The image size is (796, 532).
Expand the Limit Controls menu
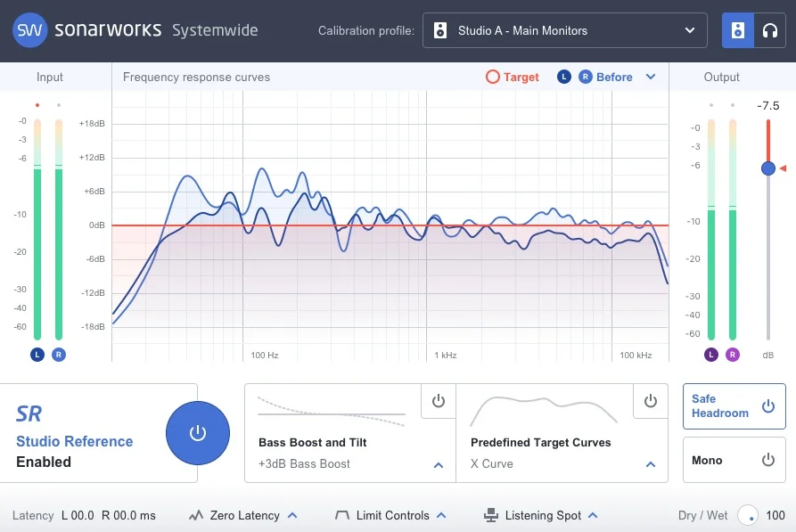coord(441,515)
